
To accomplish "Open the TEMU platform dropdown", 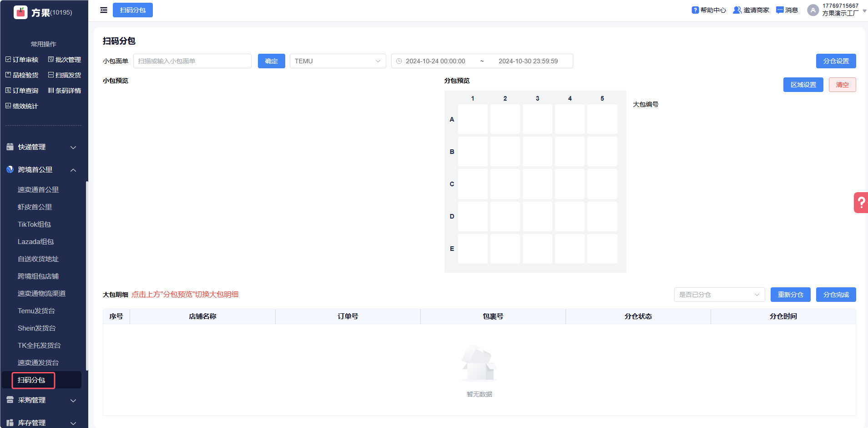I will tap(338, 61).
